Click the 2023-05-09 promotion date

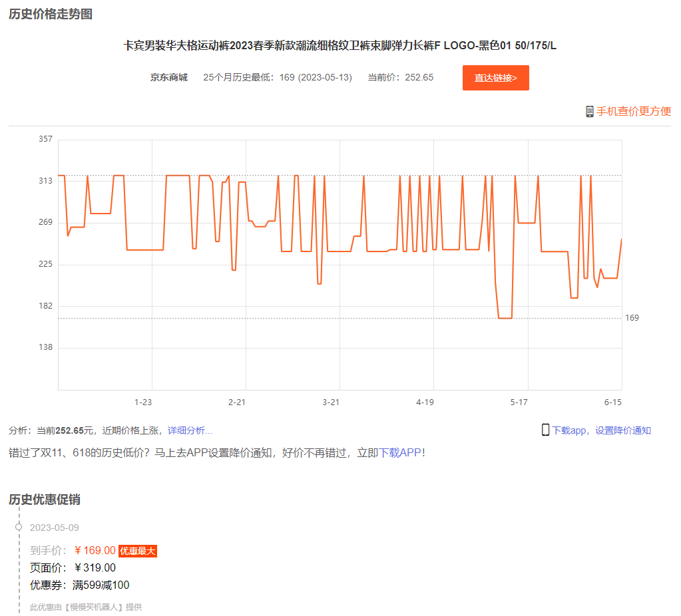tap(55, 528)
